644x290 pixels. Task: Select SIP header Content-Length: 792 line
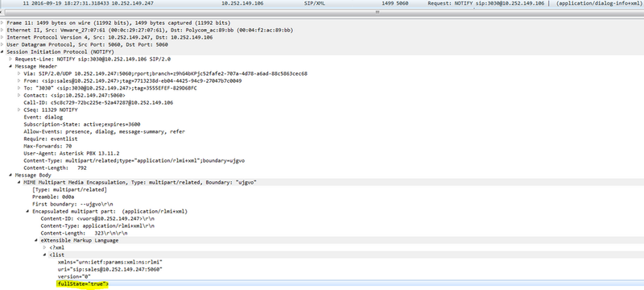tap(55, 168)
